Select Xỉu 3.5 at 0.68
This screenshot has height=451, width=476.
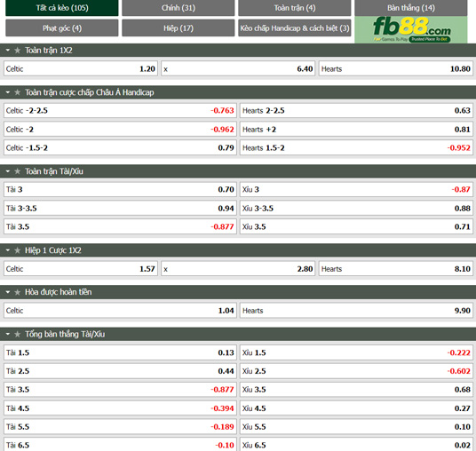356,390
